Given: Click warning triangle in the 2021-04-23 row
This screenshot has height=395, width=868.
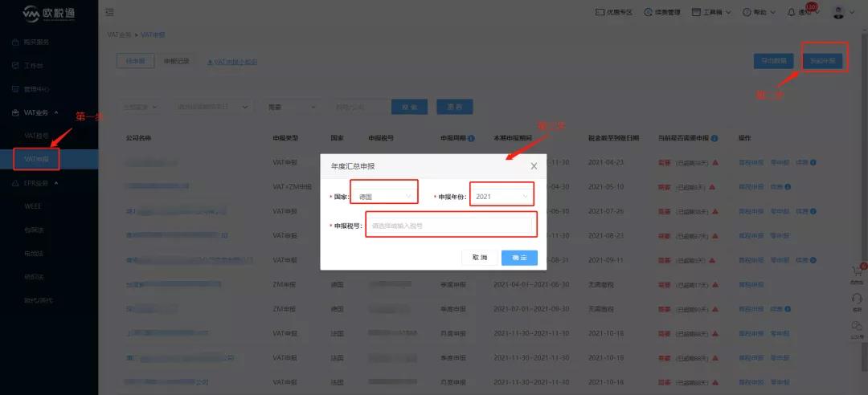Looking at the screenshot, I should coord(715,163).
